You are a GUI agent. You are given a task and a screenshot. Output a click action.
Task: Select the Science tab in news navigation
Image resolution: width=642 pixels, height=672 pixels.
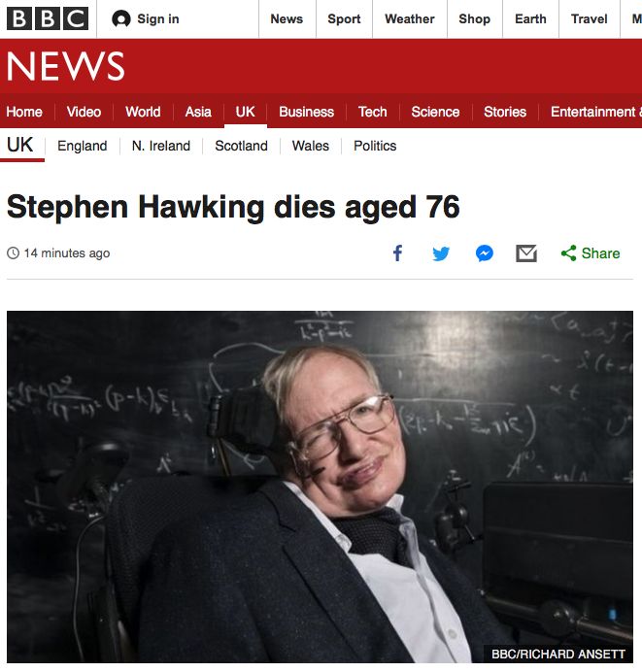tap(435, 112)
